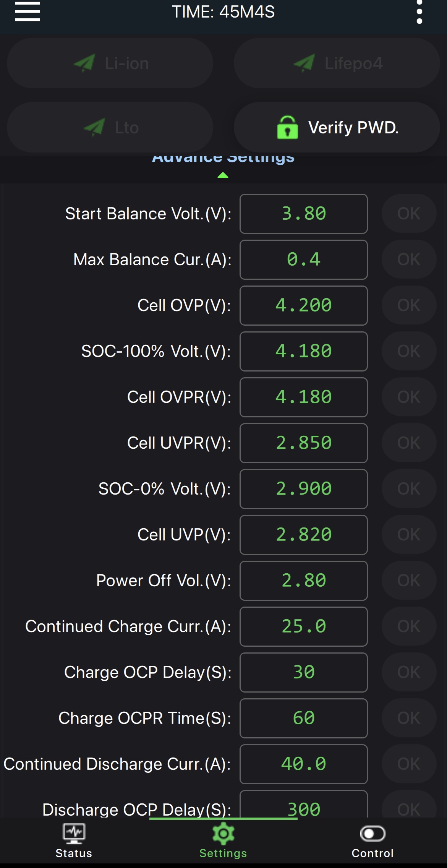Viewport: 447px width, 868px height.
Task: Edit the Charge OCP Delay field
Action: 304,672
